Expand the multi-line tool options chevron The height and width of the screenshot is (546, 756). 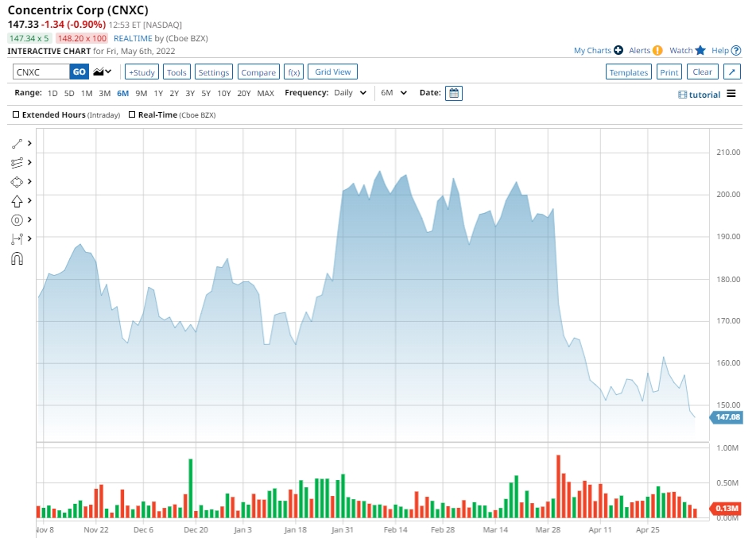[x=29, y=162]
